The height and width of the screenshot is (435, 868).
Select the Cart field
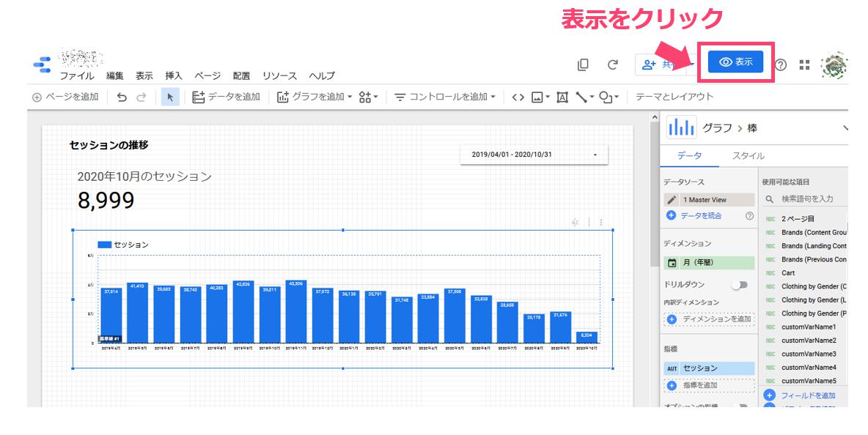point(788,273)
